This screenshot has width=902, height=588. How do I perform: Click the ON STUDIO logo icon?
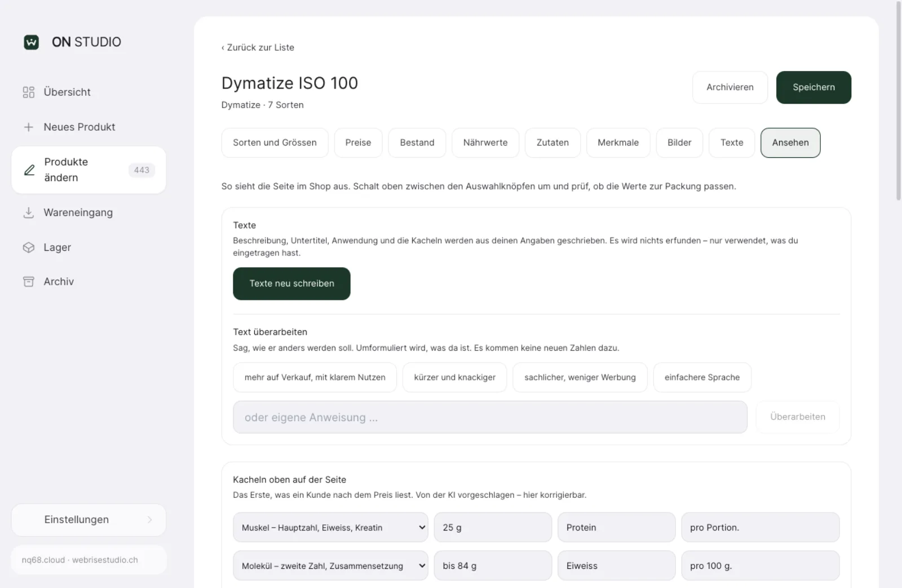(x=32, y=42)
